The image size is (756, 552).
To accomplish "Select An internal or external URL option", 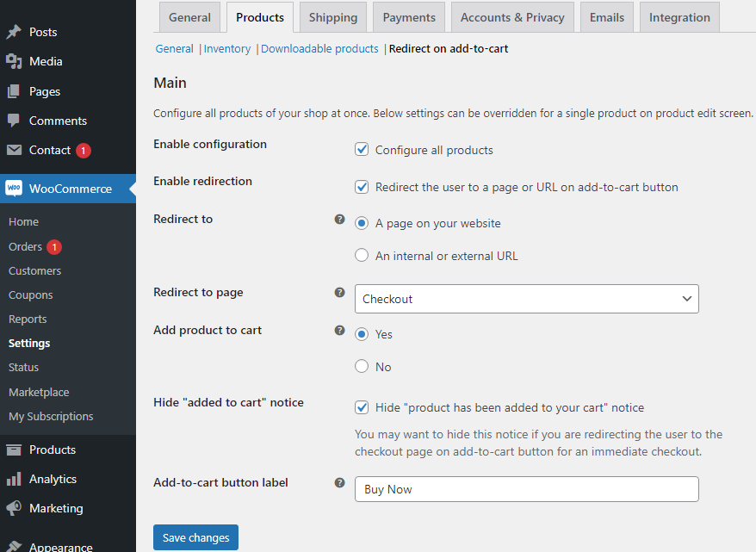I will click(362, 255).
